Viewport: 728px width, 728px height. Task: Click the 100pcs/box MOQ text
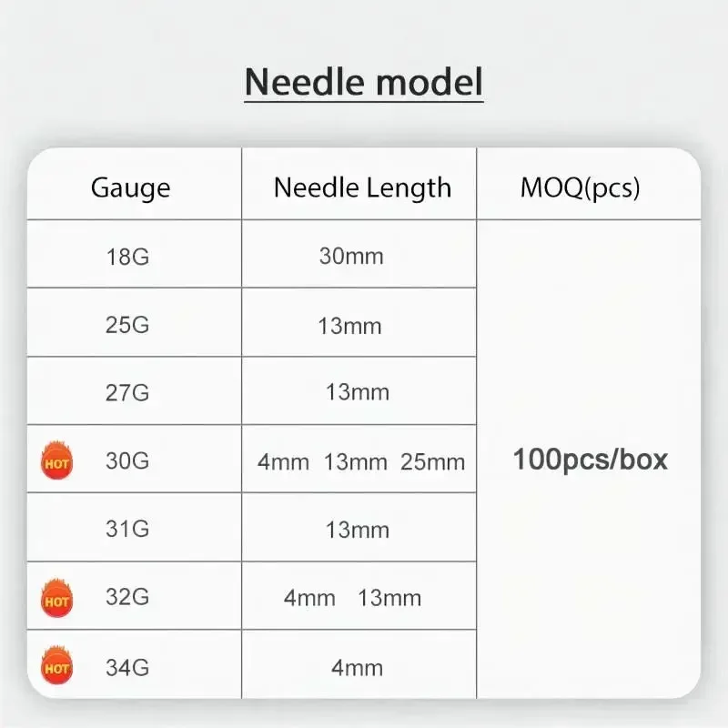(x=590, y=460)
